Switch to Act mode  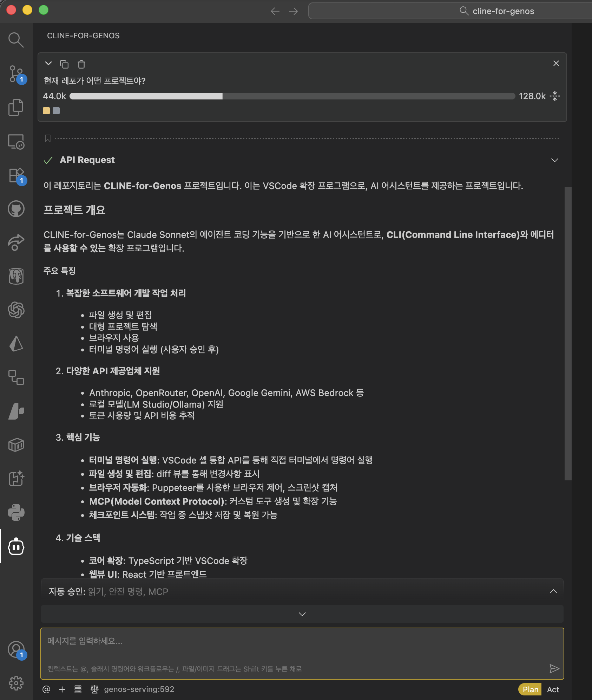[553, 689]
